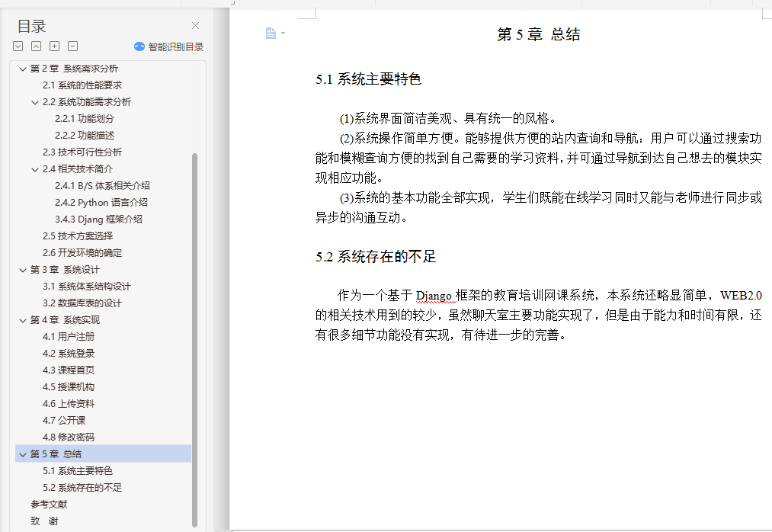Click the 5.1 系统主要特色 document heading
The image size is (772, 532).
(368, 79)
